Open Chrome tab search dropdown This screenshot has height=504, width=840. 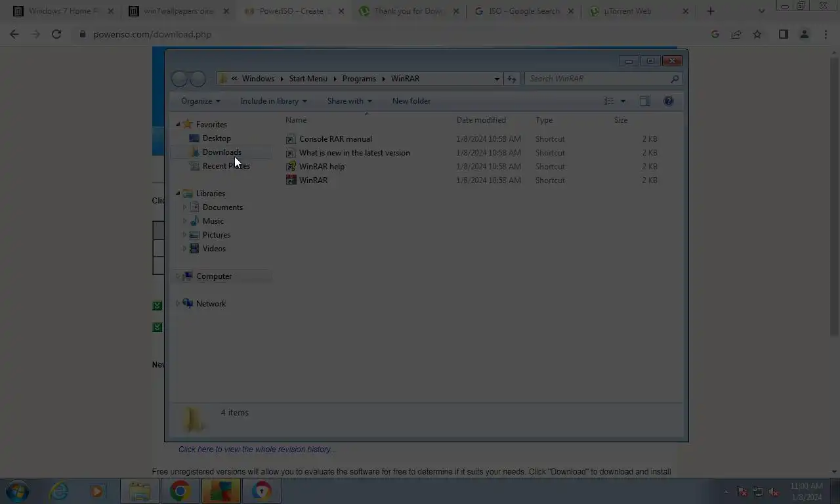tap(761, 11)
